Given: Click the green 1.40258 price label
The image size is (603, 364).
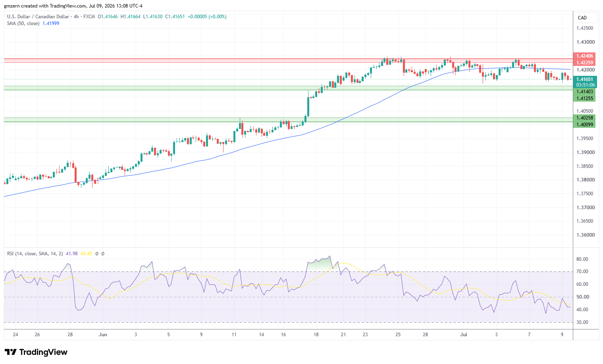Looking at the screenshot, I should (584, 118).
